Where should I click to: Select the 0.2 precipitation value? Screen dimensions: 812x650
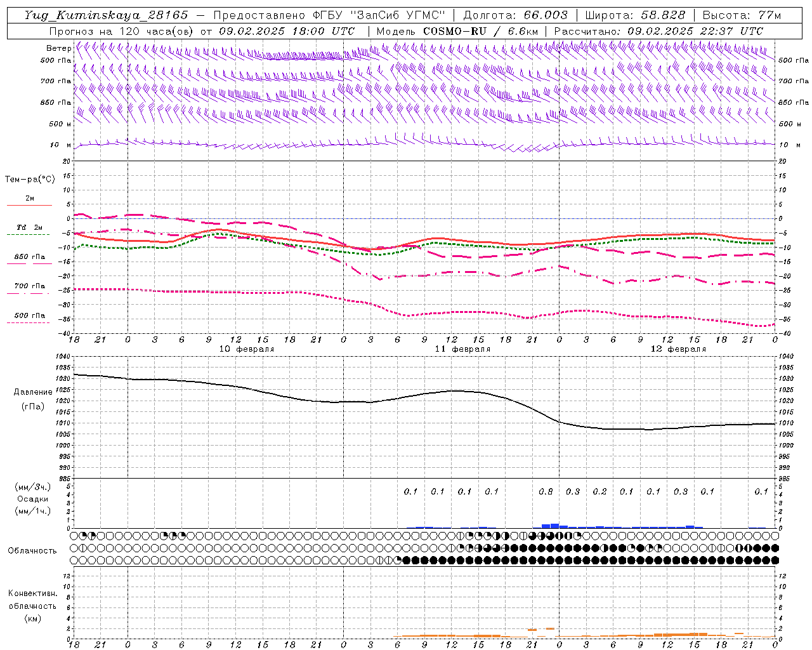click(x=599, y=491)
